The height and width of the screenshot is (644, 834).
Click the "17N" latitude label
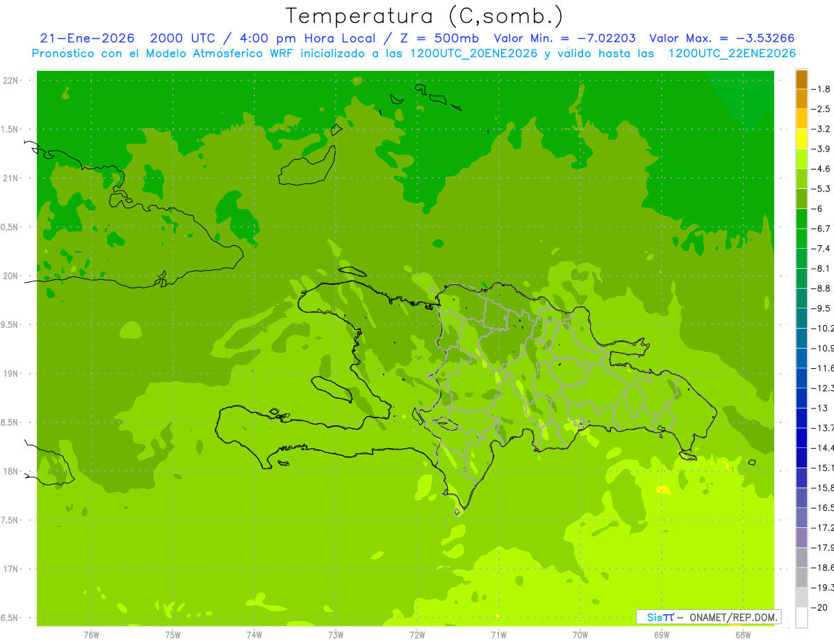pos(12,569)
